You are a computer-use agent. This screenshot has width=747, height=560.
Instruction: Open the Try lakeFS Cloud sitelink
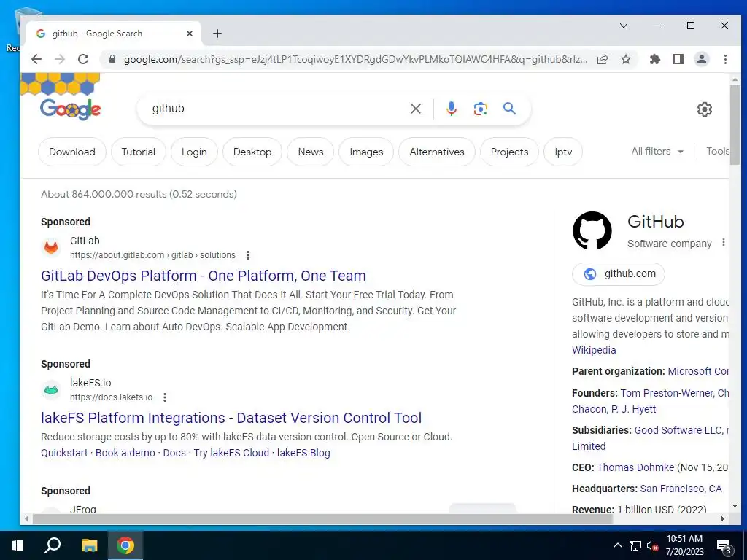(231, 453)
